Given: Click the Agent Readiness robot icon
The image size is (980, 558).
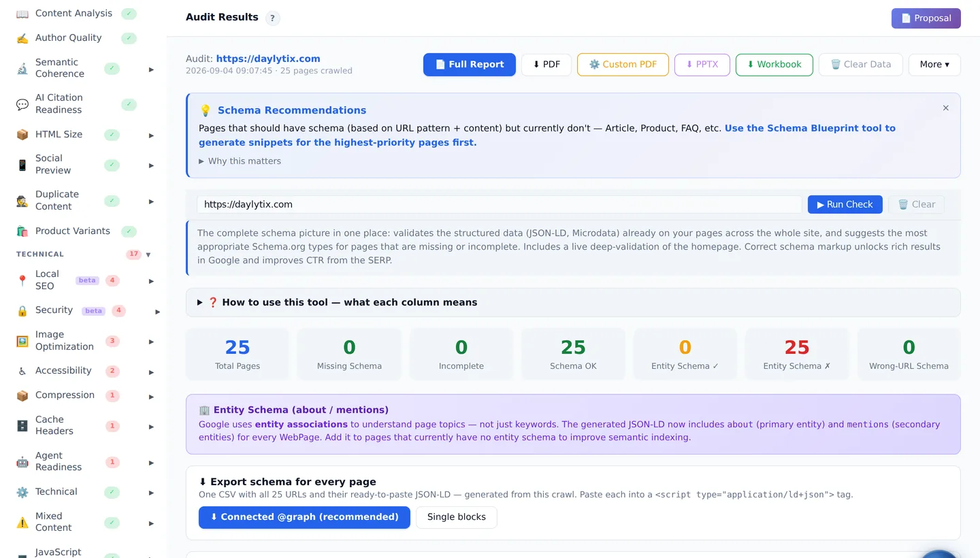Looking at the screenshot, I should pos(22,462).
